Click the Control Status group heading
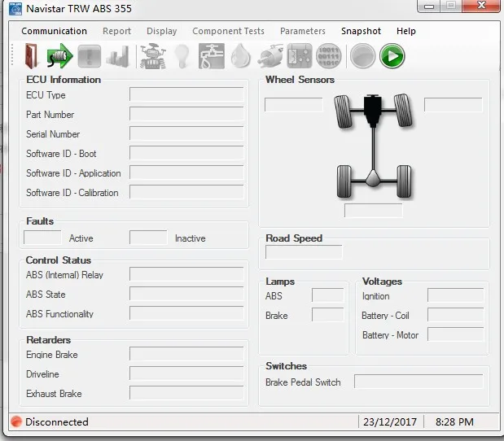504x441 pixels. tap(58, 260)
